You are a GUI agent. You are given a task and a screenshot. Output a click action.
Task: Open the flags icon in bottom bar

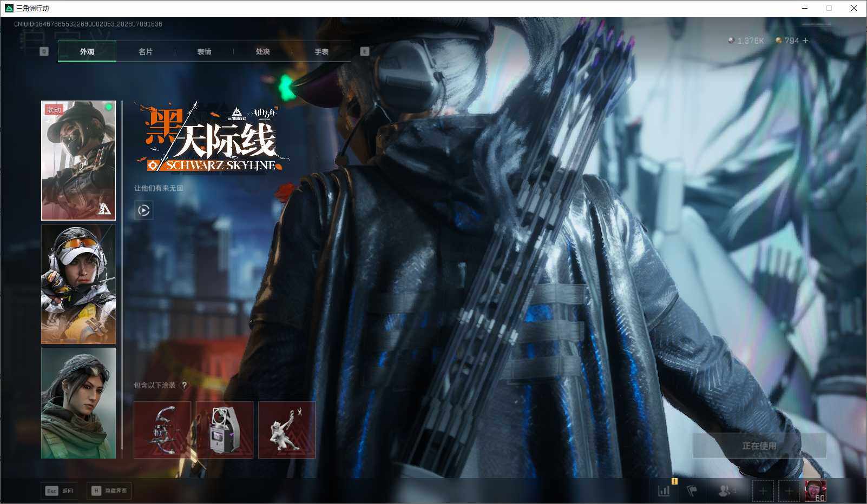pyautogui.click(x=692, y=490)
